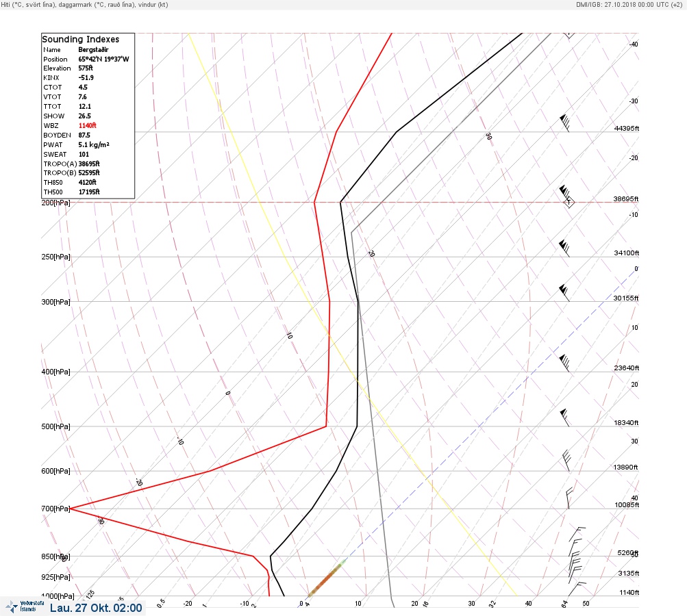Image resolution: width=687 pixels, height=616 pixels.
Task: Click the '200[hPa]' pressure label
Action: tap(55, 203)
